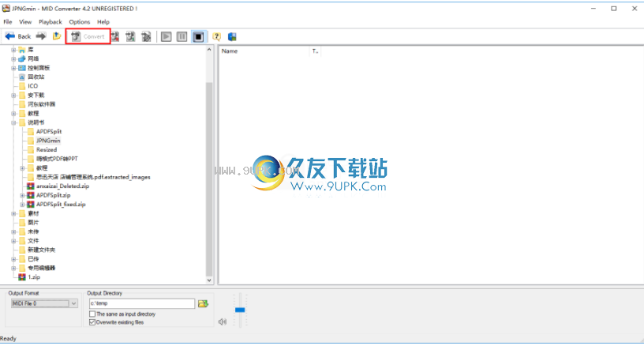Viewport: 644px width, 346px height.
Task: Start playback with the Play button
Action: pyautogui.click(x=166, y=36)
